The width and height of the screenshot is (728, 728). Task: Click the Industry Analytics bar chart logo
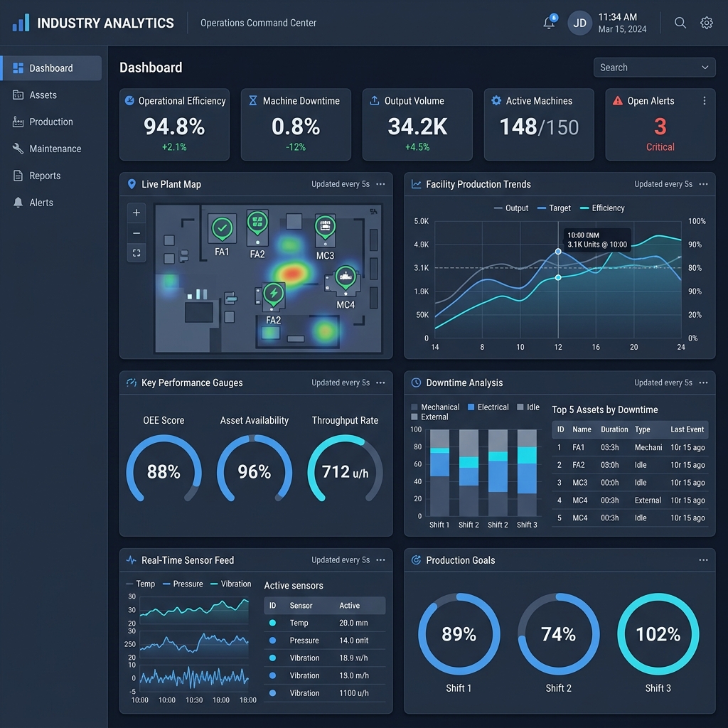click(21, 23)
